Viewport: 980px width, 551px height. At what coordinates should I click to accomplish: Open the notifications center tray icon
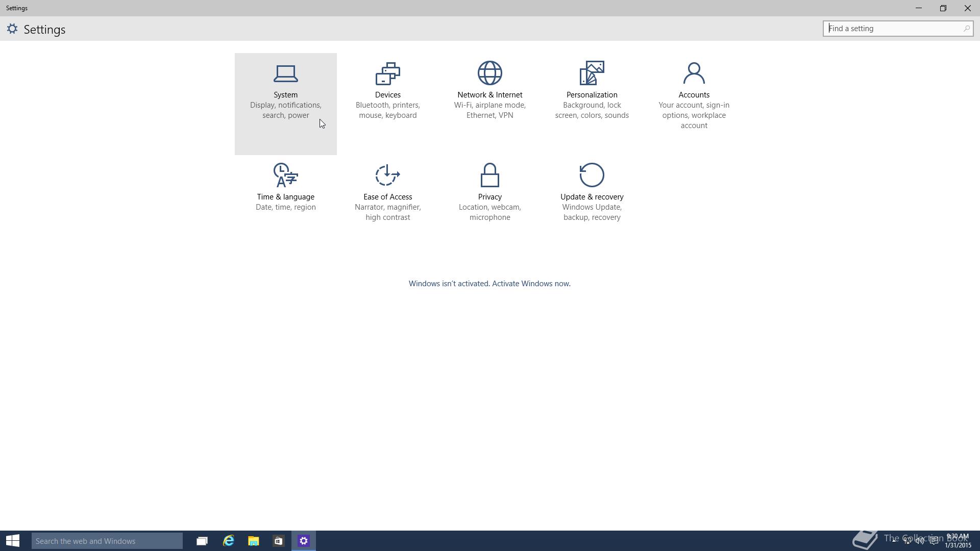[x=934, y=541]
